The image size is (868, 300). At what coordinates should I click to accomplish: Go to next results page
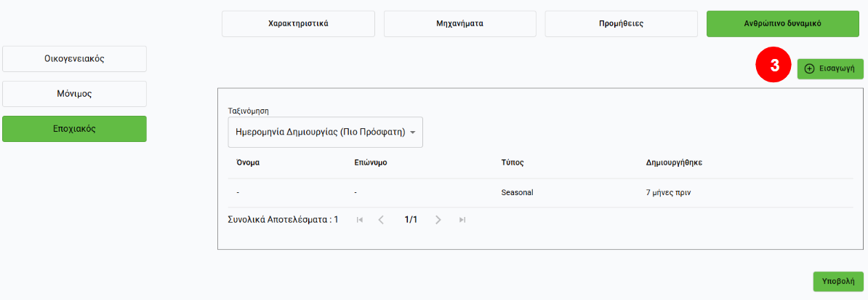point(438,219)
